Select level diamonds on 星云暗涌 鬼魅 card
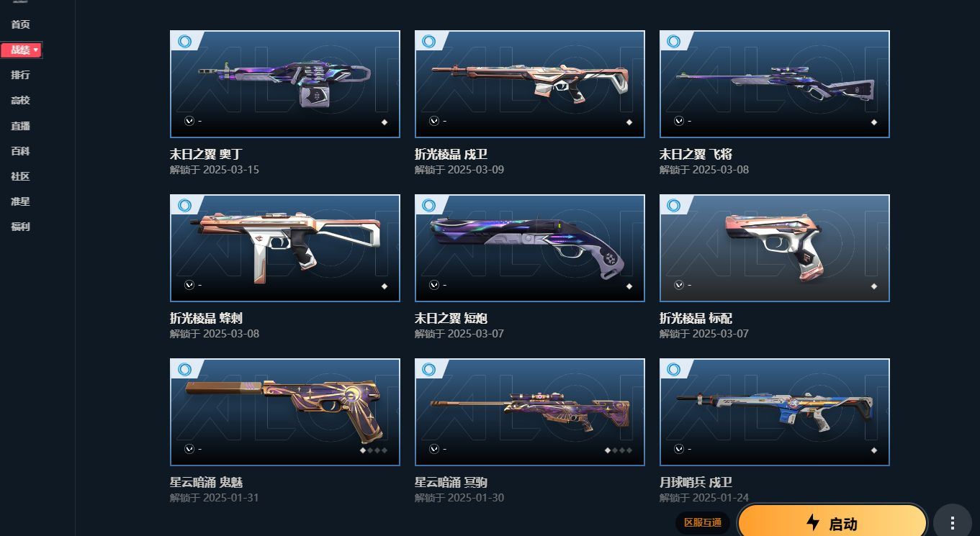 [x=374, y=450]
